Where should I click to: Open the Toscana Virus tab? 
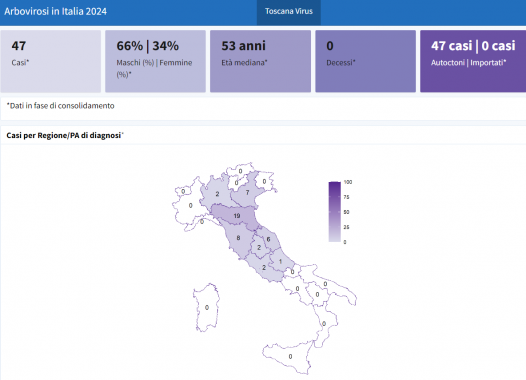click(x=288, y=11)
